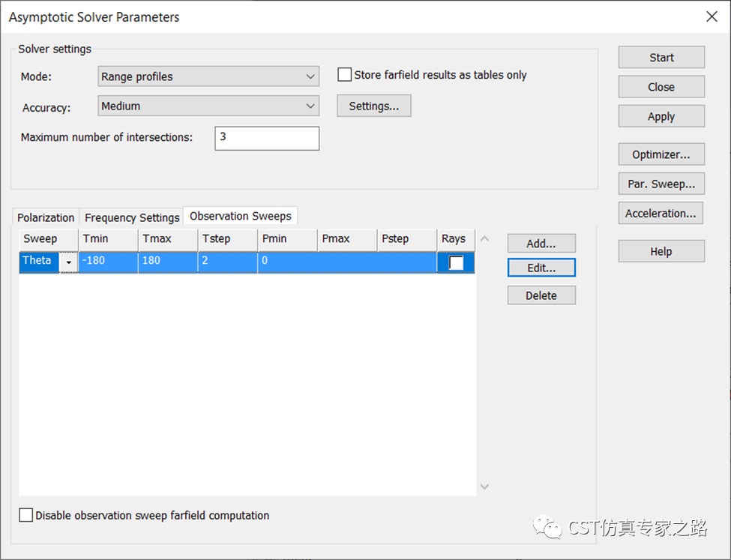Open the Optimizer dialog
The height and width of the screenshot is (560, 731).
tap(661, 154)
